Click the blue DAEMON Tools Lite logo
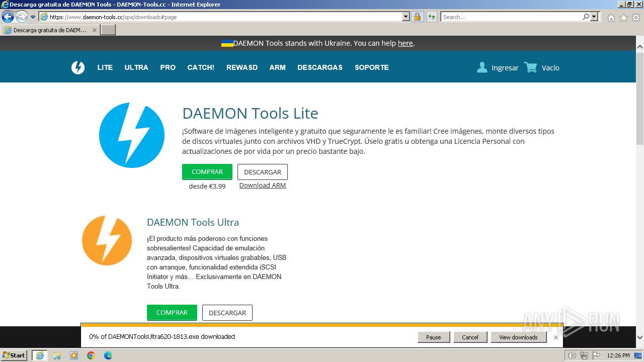Screen dimensions: 644x362 (x=132, y=135)
